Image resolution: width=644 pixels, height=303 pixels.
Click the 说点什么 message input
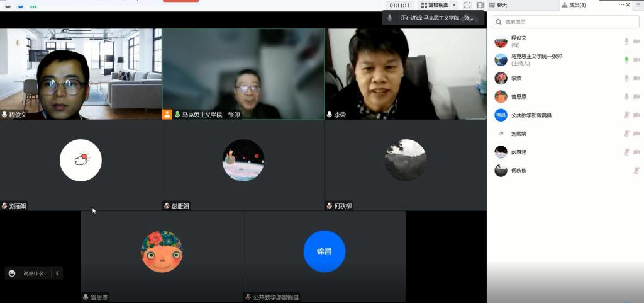coord(35,273)
